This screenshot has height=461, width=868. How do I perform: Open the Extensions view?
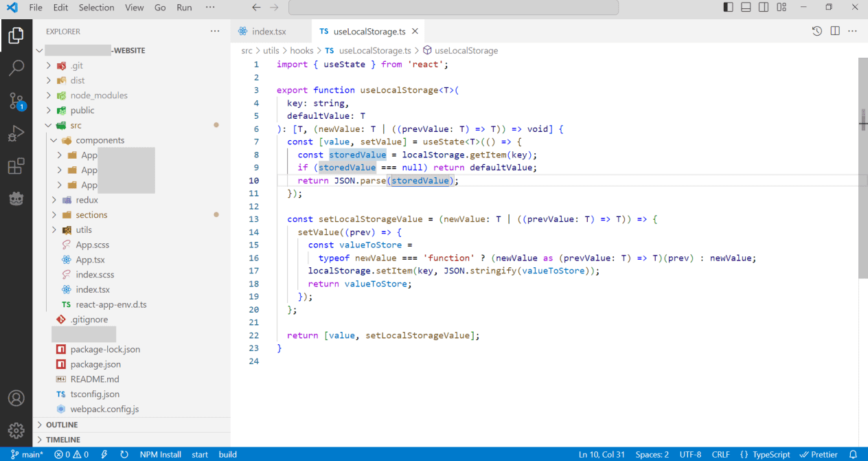[x=16, y=166]
